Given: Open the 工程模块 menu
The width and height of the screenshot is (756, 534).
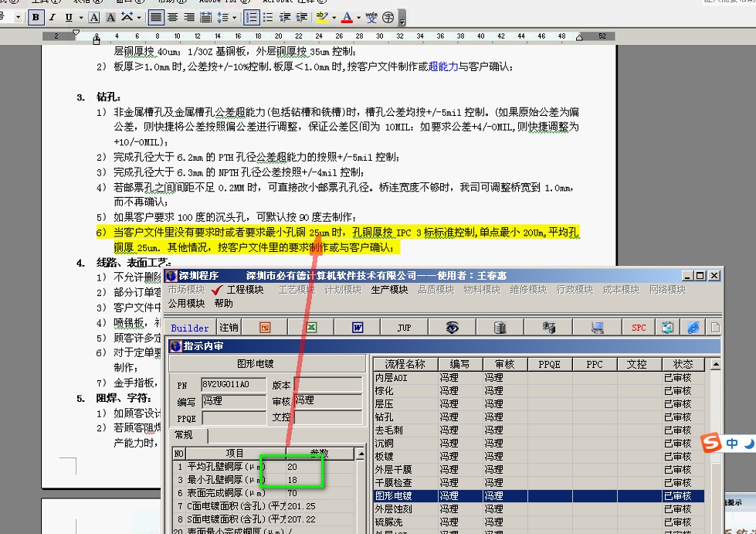Looking at the screenshot, I should [245, 290].
